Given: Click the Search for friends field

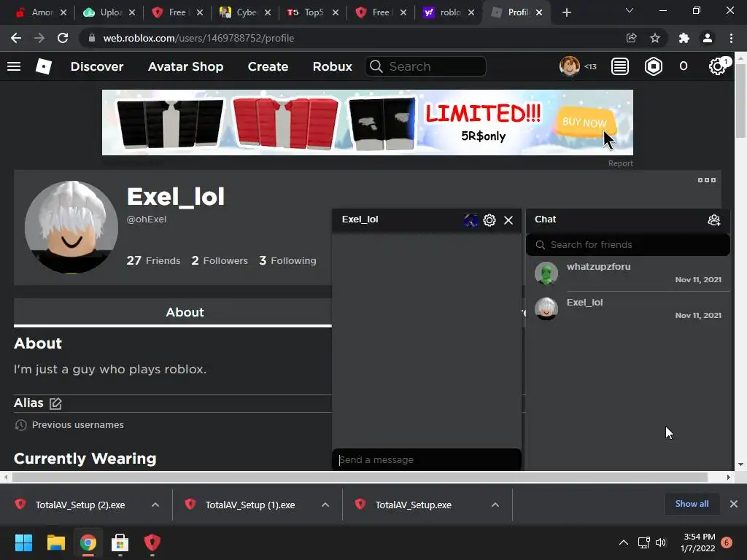Looking at the screenshot, I should point(628,245).
